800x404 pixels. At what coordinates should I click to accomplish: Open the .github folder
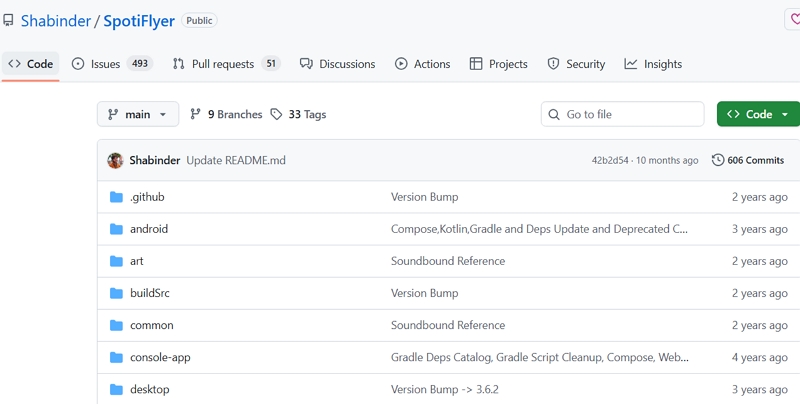[147, 197]
